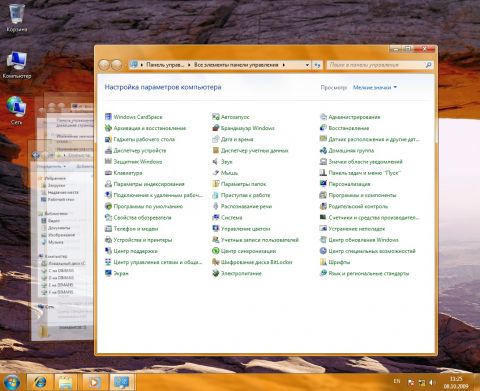The image size is (480, 391).
Task: Click the EN language indicator
Action: (397, 381)
